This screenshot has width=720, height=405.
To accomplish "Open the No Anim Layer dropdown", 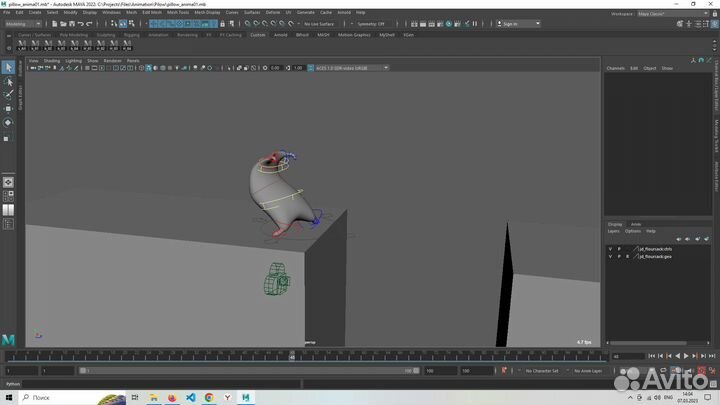I will point(588,371).
